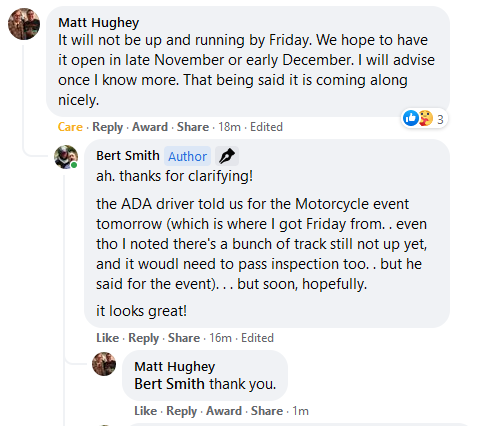Viewport: 481px width, 426px height.
Task: Click Bert Smith's avatar with green online dot
Action: (x=66, y=157)
